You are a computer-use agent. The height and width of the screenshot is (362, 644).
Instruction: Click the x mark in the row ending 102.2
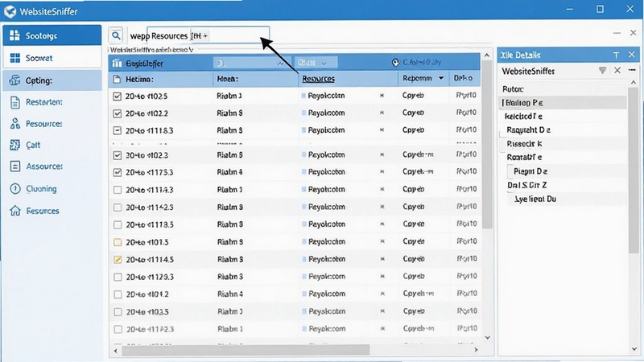[x=382, y=113]
